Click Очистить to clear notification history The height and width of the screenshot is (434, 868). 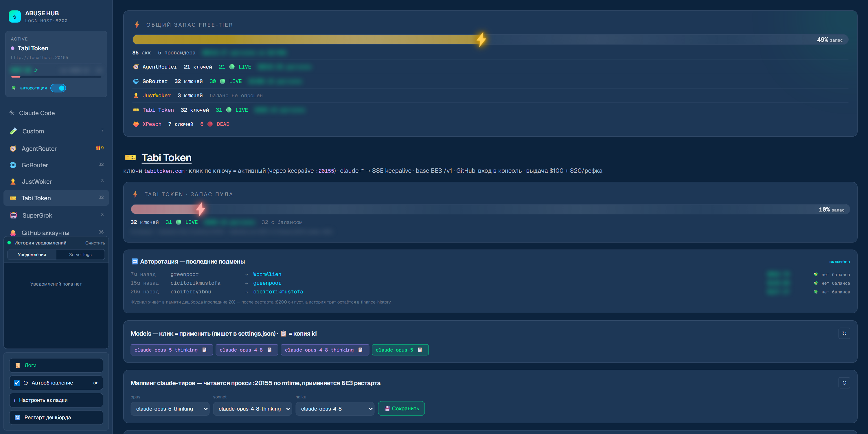coord(95,243)
